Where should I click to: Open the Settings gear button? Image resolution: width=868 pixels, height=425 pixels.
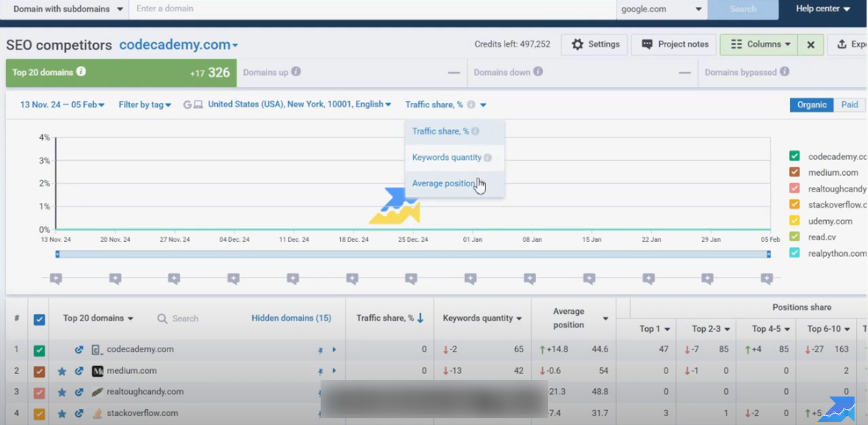click(x=594, y=45)
